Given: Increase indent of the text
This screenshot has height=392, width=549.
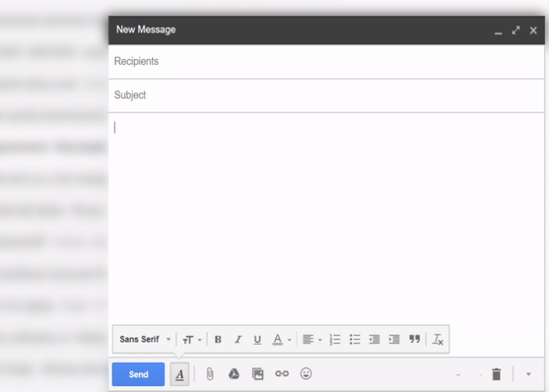Looking at the screenshot, I should click(x=394, y=340).
